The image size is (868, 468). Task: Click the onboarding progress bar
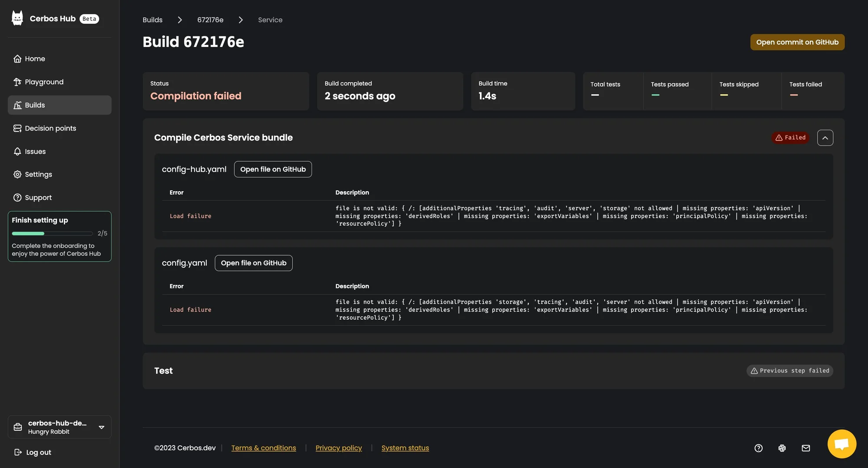pyautogui.click(x=52, y=233)
